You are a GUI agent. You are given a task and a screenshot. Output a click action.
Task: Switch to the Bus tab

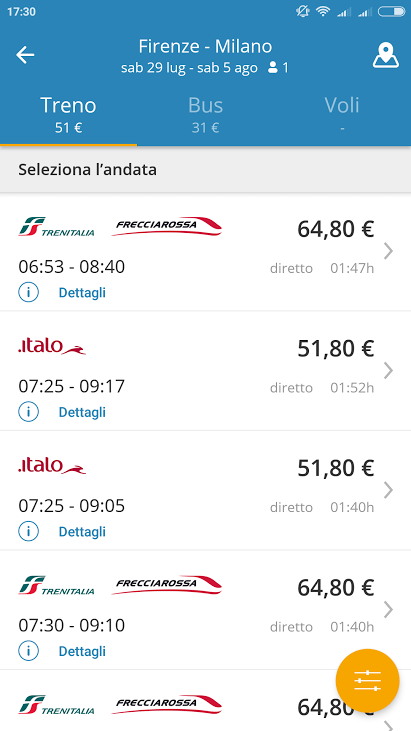pos(206,114)
